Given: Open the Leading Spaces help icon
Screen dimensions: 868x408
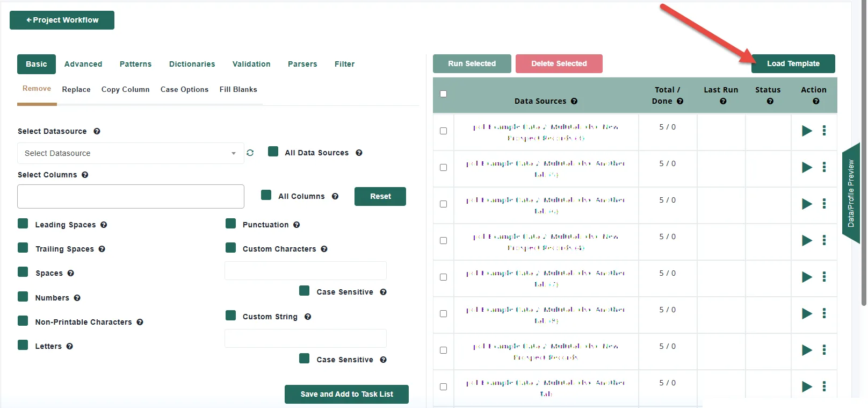Looking at the screenshot, I should click(104, 225).
